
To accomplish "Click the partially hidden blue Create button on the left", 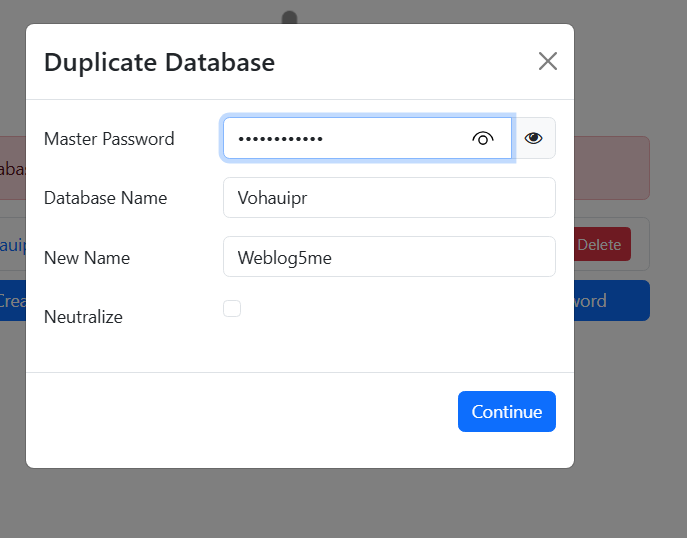I will [x=12, y=301].
